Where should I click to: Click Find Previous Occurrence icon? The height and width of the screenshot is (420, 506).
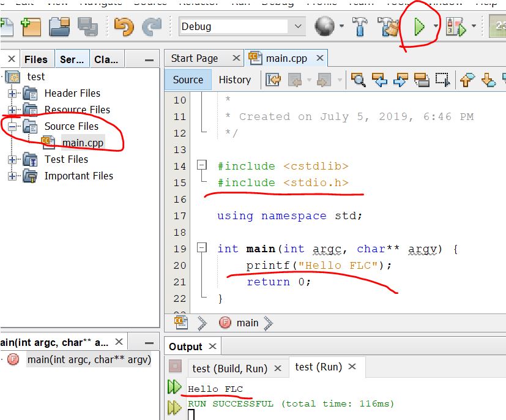[379, 80]
